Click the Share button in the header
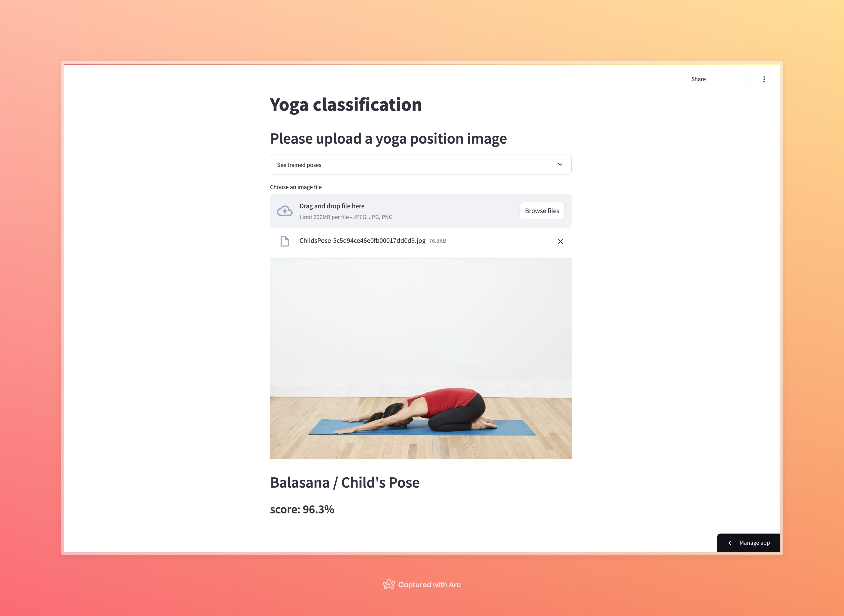Image resolution: width=844 pixels, height=616 pixels. [698, 79]
